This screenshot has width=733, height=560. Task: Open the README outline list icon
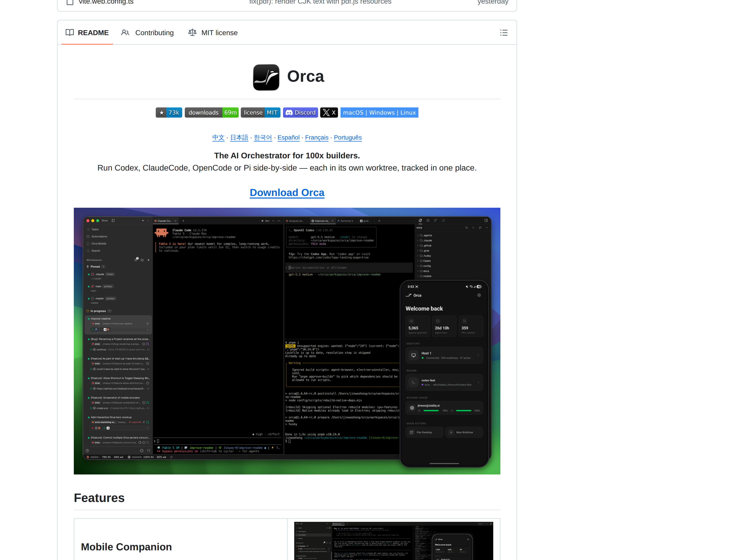[503, 33]
